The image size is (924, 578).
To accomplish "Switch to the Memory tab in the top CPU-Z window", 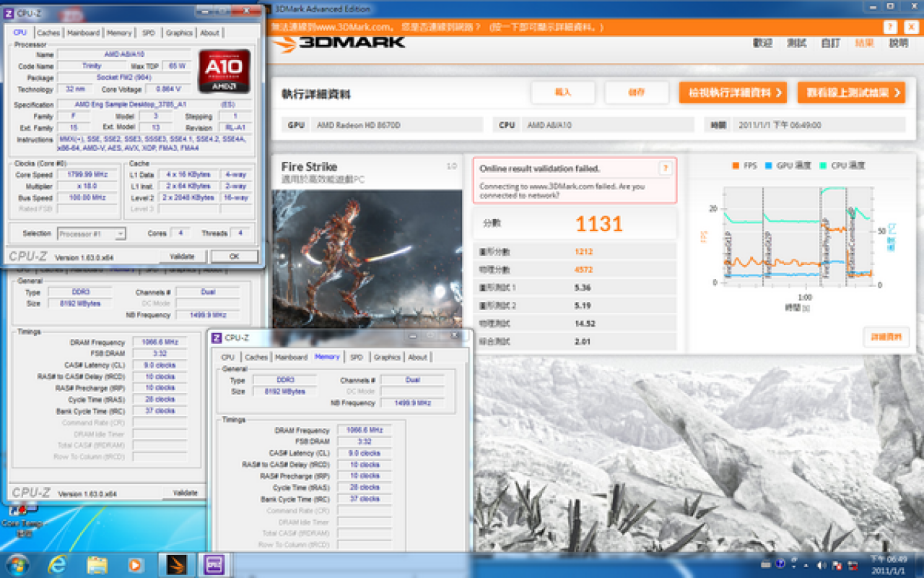I will pos(120,33).
